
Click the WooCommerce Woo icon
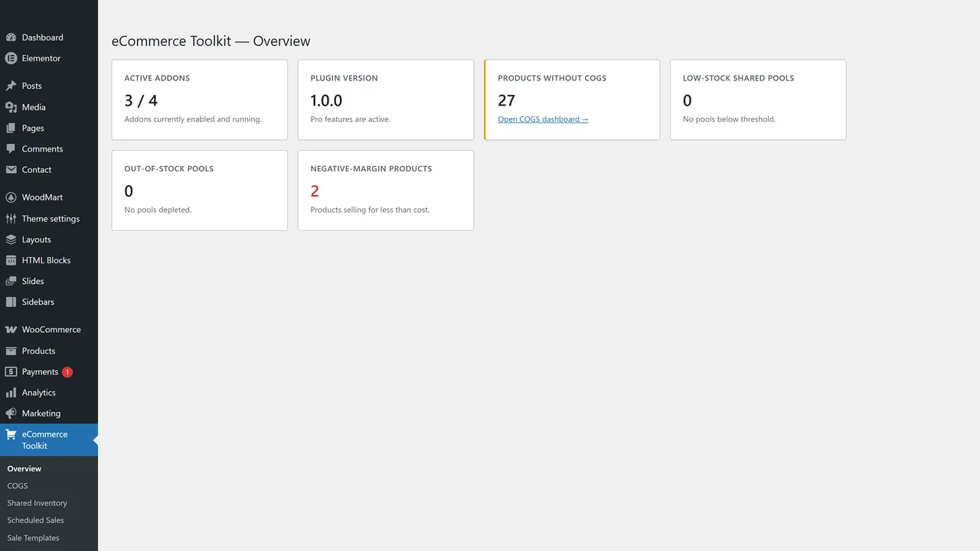click(11, 330)
